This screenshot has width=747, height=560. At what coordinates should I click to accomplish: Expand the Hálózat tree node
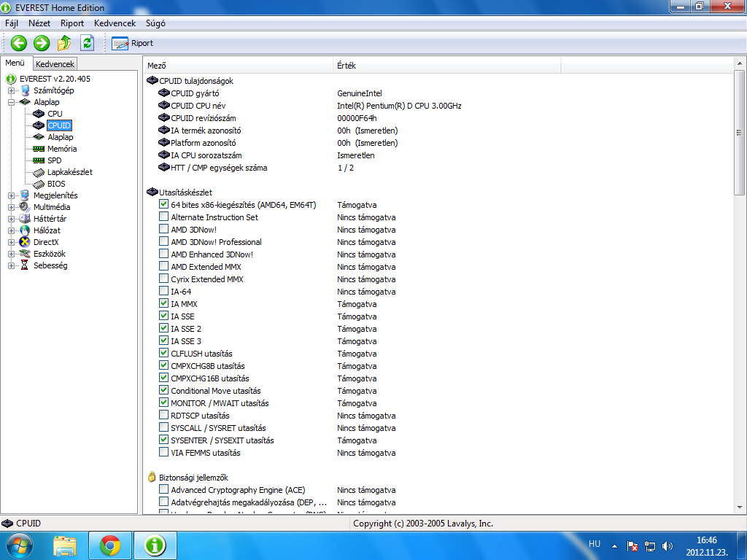click(x=11, y=230)
